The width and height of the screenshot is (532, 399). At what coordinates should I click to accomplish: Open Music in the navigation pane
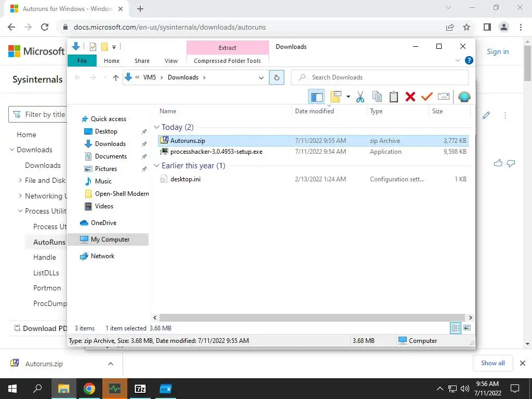103,181
